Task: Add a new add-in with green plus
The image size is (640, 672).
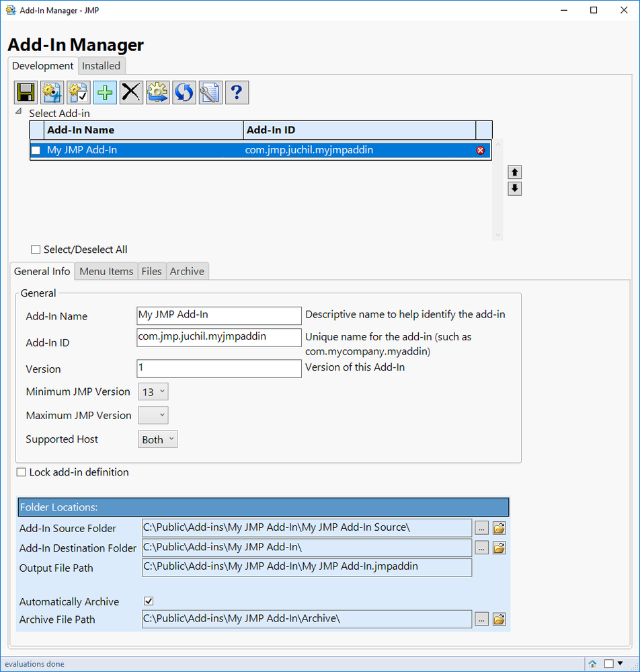Action: [x=105, y=92]
